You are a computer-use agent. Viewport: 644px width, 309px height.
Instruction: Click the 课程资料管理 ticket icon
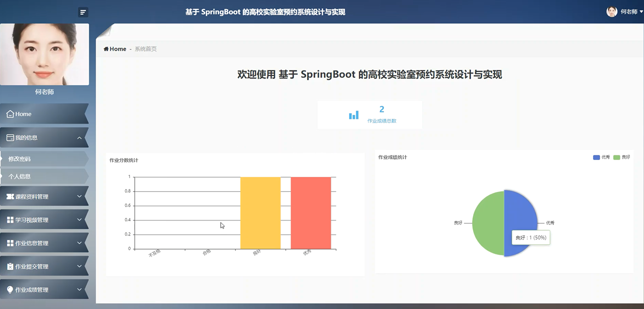click(10, 196)
